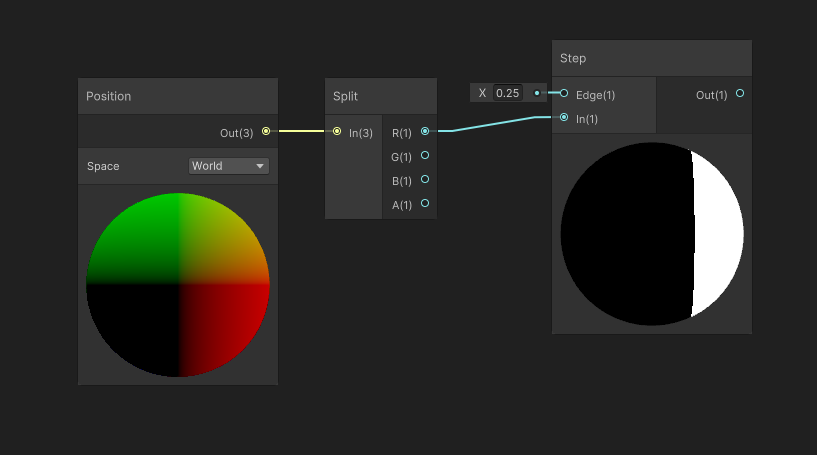Click the Split node B(1) output port
Screen dimensions: 817x455
click(425, 179)
